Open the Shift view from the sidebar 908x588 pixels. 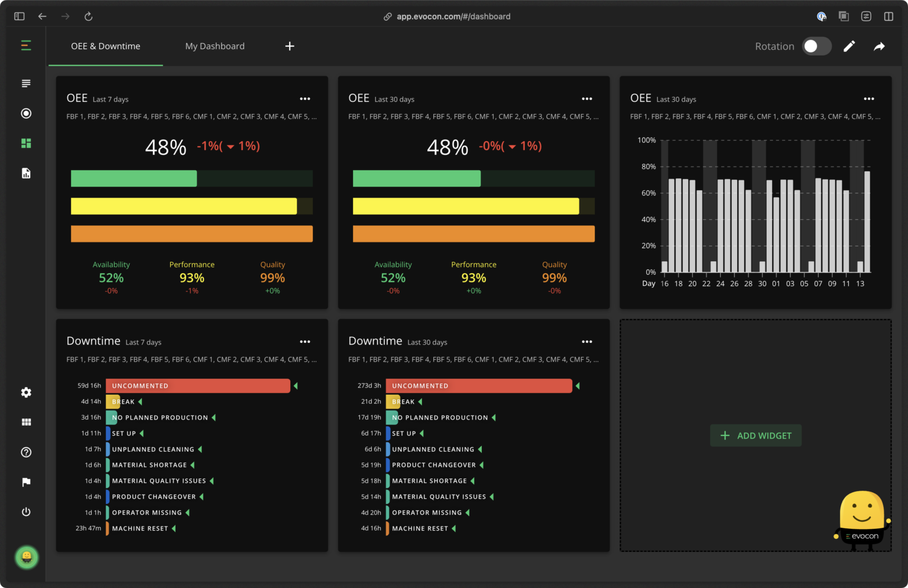tap(26, 83)
